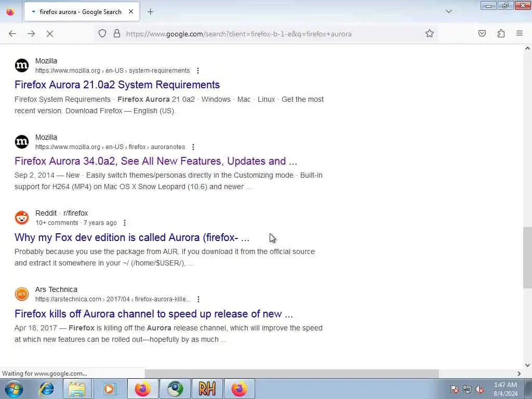Open Windows Explorer folder from taskbar
The width and height of the screenshot is (532, 399).
pos(77,389)
